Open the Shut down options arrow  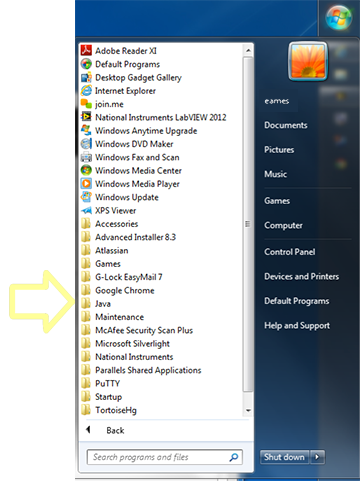(x=317, y=457)
